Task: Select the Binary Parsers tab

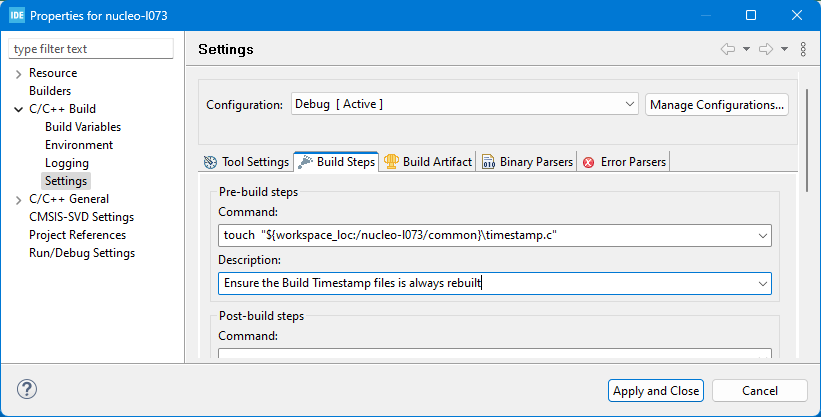Action: 527,162
